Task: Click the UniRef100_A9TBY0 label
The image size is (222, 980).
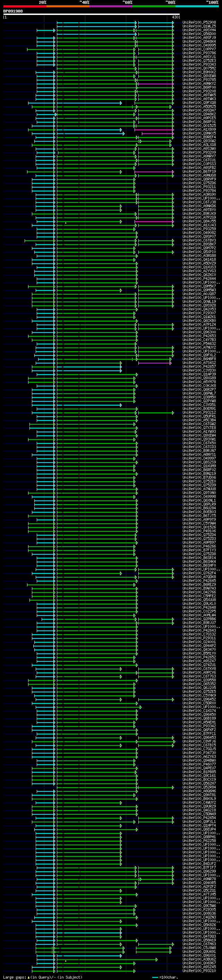Action: (x=199, y=210)
